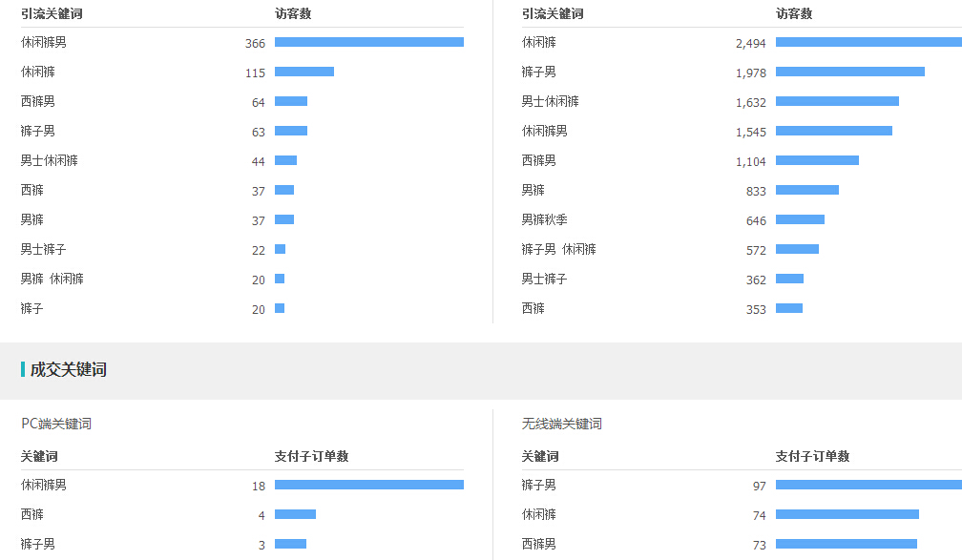Select the 无线端关键词 panel label

tap(561, 424)
